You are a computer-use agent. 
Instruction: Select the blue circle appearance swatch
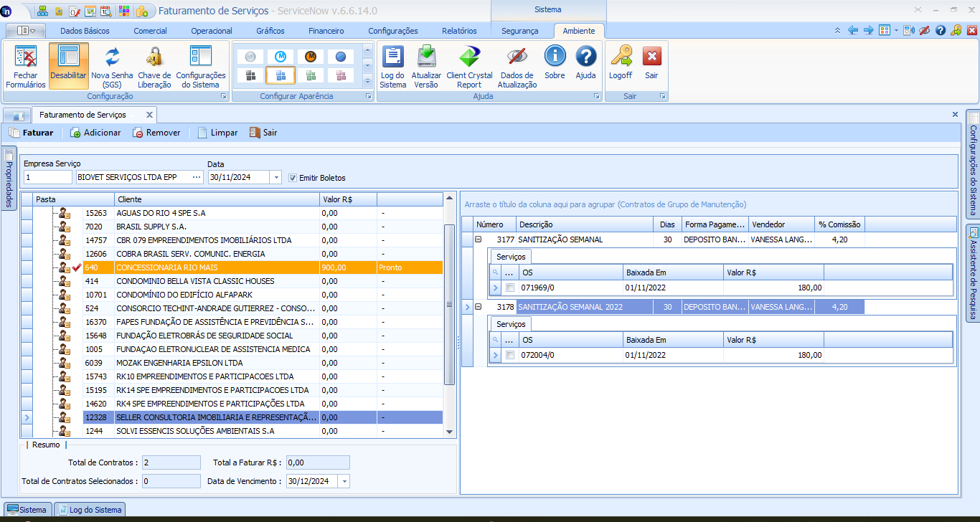click(x=341, y=57)
